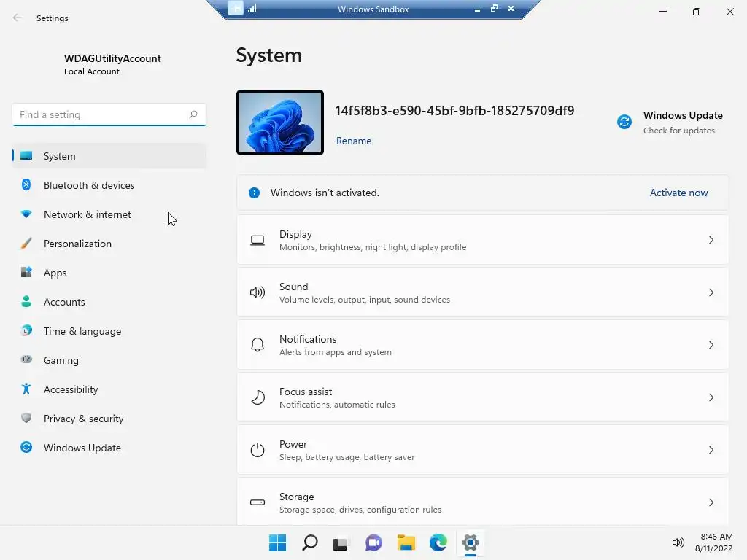The width and height of the screenshot is (747, 560).
Task: Click the Bluetooth icon in sidebar
Action: [26, 184]
